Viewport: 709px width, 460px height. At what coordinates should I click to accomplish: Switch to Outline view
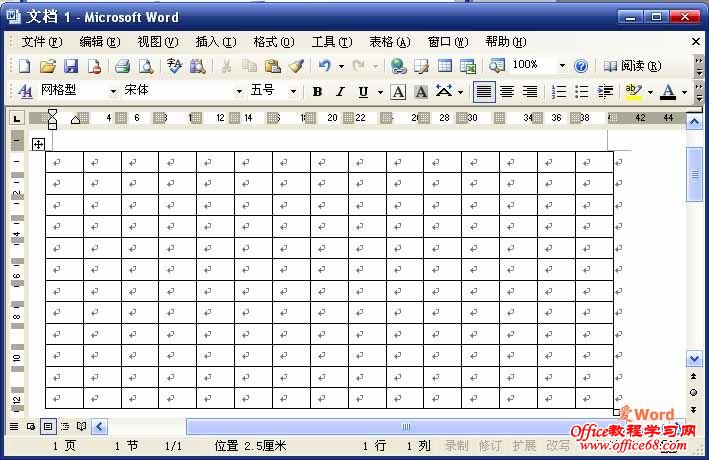[65, 426]
